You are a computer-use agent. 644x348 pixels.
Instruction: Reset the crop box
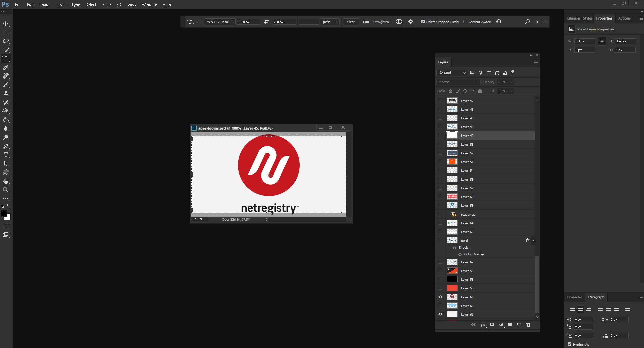pos(498,22)
